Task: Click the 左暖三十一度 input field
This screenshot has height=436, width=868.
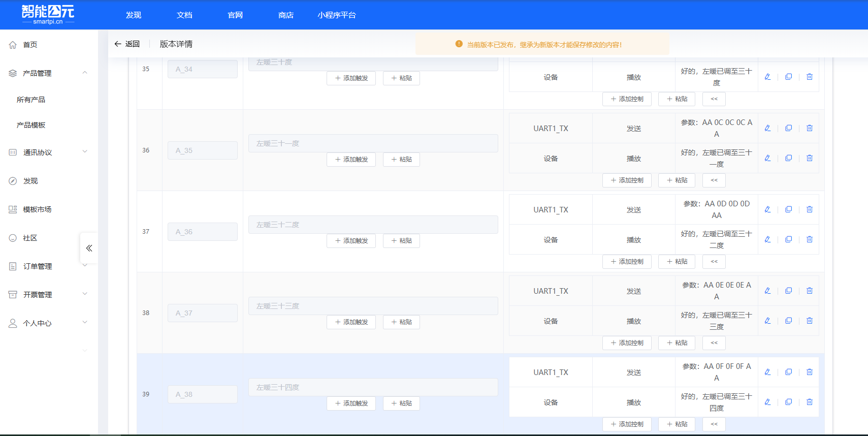Action: tap(373, 143)
